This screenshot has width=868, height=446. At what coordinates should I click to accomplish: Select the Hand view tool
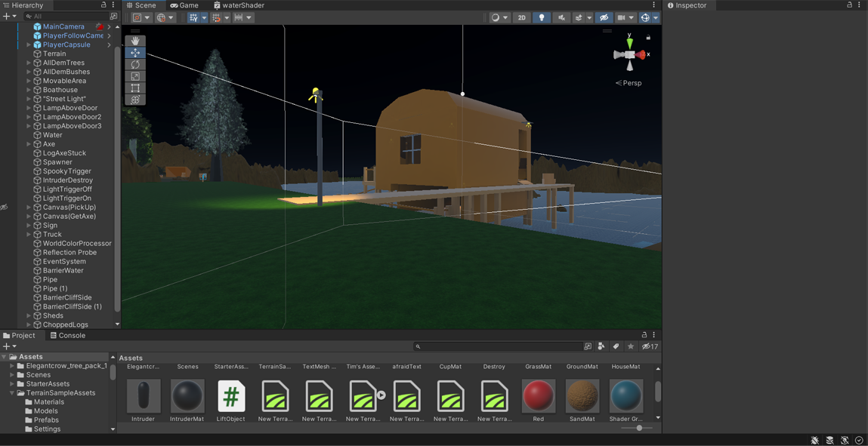point(135,41)
